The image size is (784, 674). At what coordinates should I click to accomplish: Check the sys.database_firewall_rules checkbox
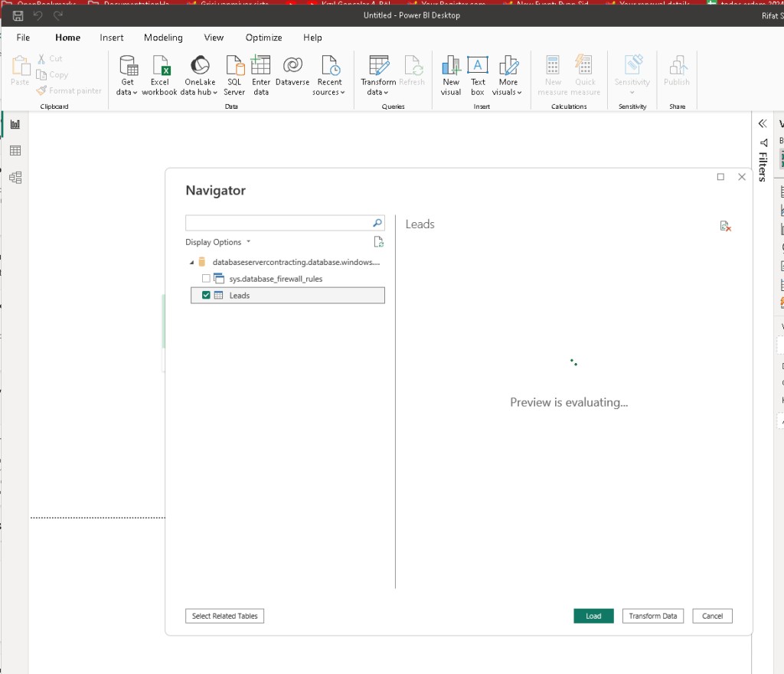tap(206, 279)
